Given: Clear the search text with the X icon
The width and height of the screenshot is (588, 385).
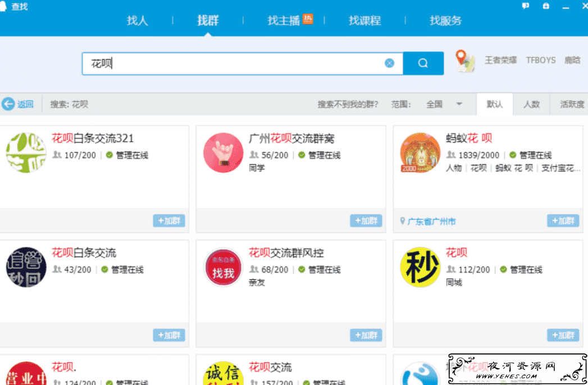Looking at the screenshot, I should [x=389, y=63].
